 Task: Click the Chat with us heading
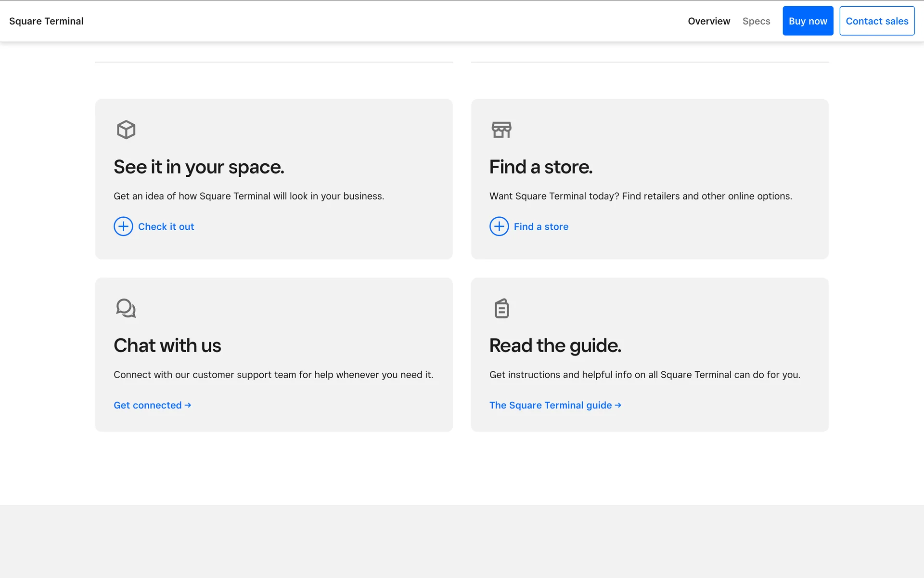(167, 346)
